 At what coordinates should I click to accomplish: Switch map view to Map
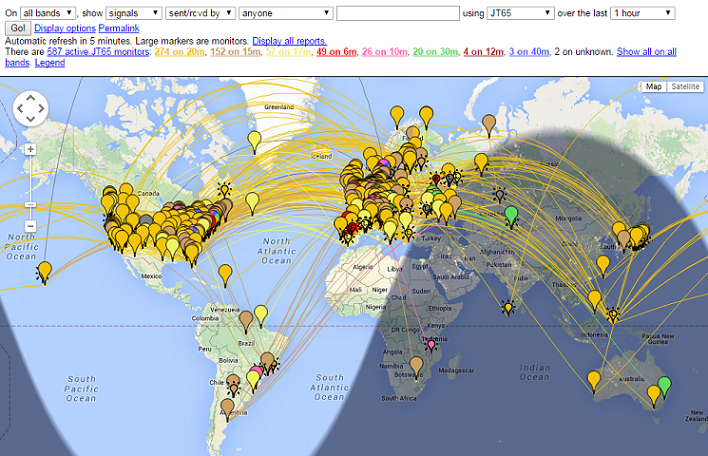(x=654, y=87)
